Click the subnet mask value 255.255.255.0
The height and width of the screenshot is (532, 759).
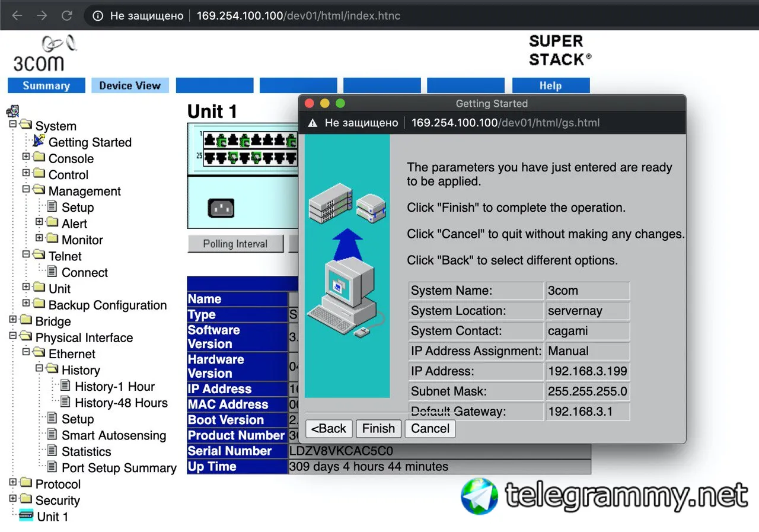coord(588,392)
